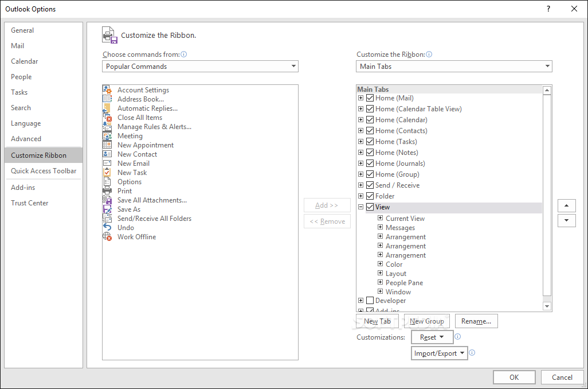Click the Save All Attachments icon

(107, 200)
